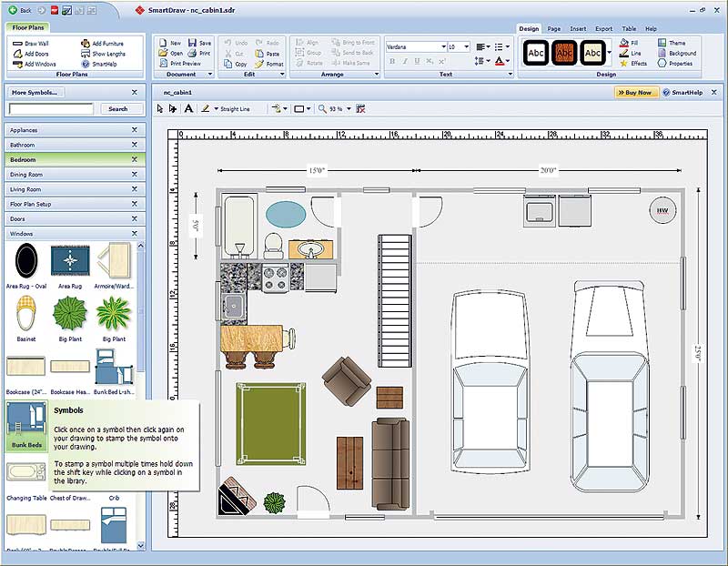
Task: Click the Print icon
Action: coord(192,53)
